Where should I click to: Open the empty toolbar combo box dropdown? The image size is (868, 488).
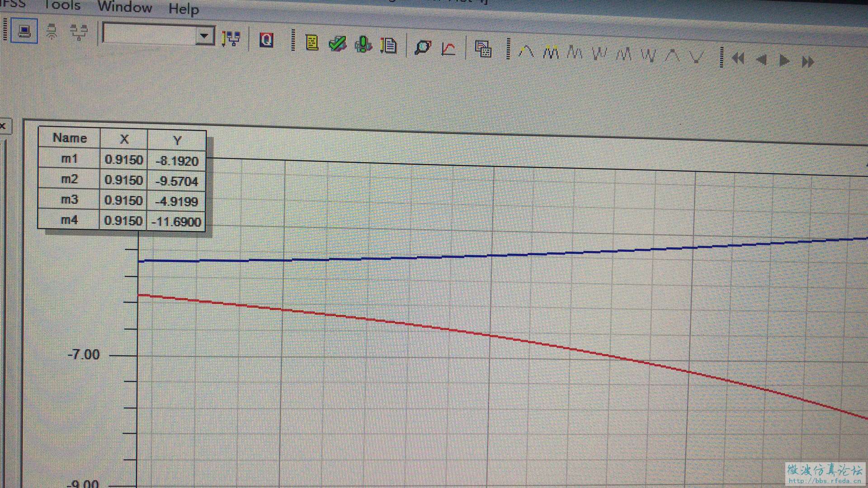(205, 36)
